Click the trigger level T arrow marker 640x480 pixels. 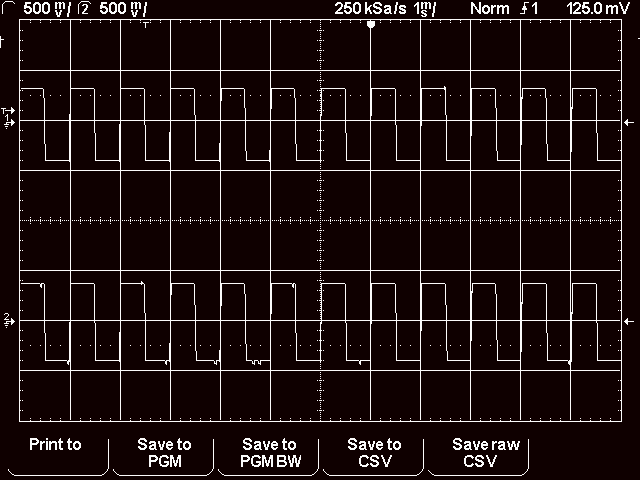[x=8, y=111]
